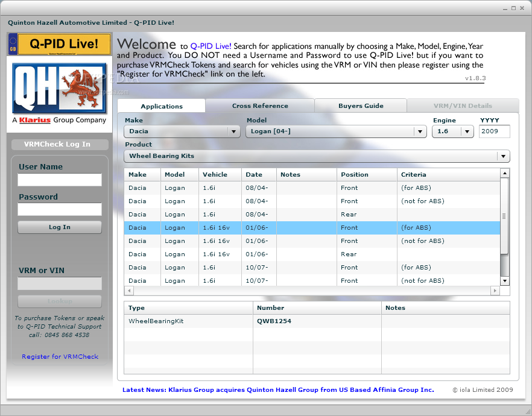Sort by the Vehicle column header

pos(220,175)
